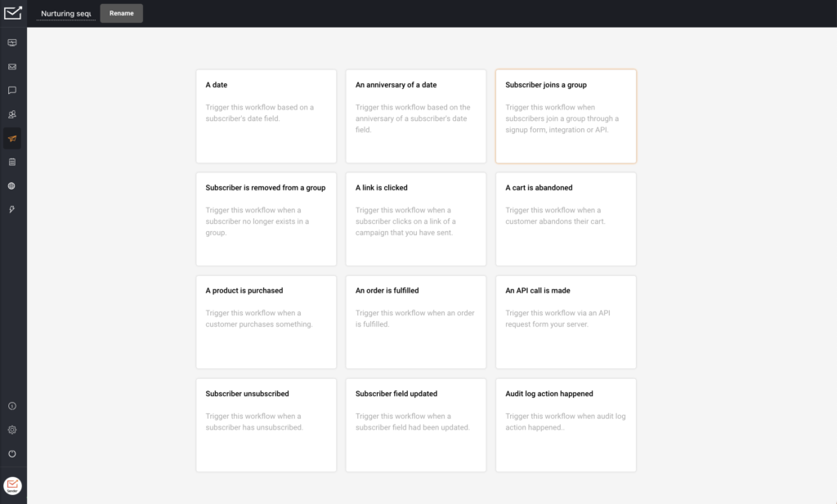Click the Rename button

[122, 13]
